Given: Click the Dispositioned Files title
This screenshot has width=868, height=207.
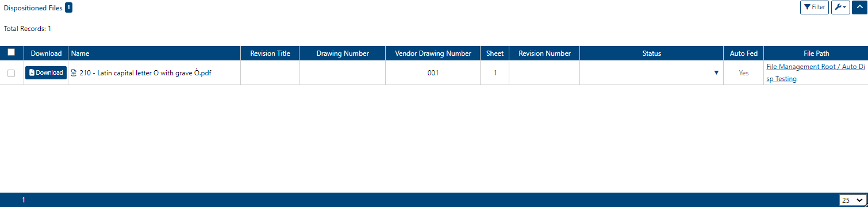Looking at the screenshot, I should coord(33,8).
